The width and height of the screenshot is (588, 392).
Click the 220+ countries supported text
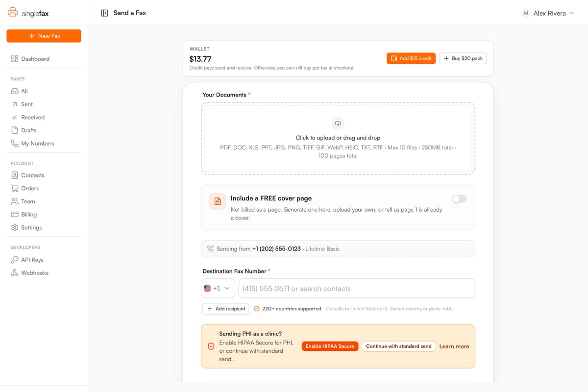click(x=292, y=309)
